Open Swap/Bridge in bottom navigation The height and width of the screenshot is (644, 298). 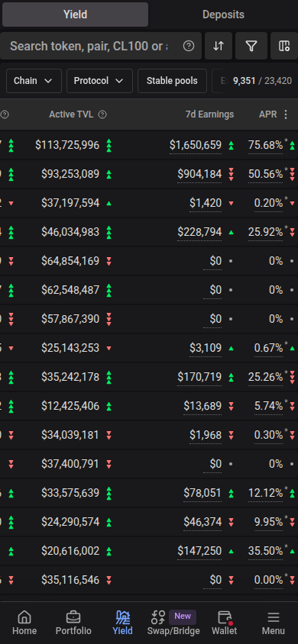(173, 623)
